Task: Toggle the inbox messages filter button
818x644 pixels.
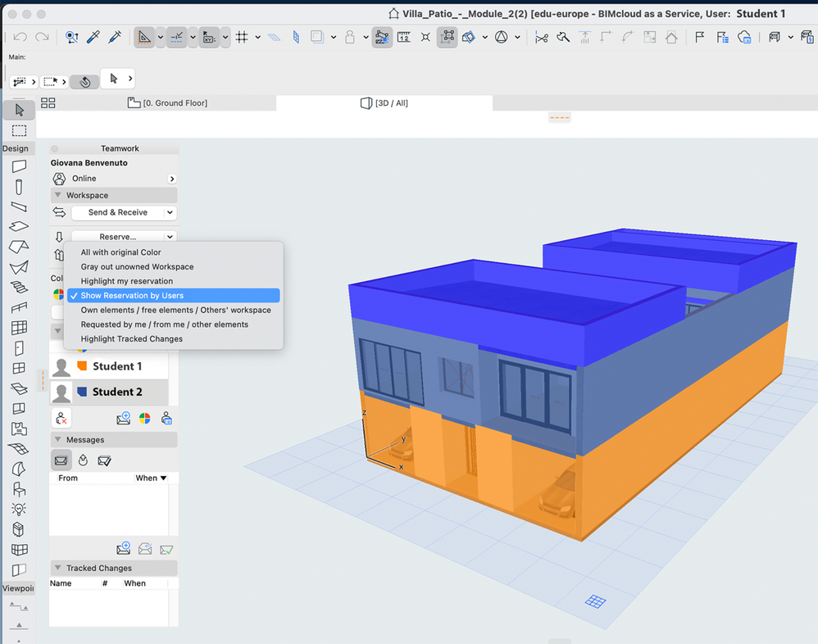Action: coord(61,460)
